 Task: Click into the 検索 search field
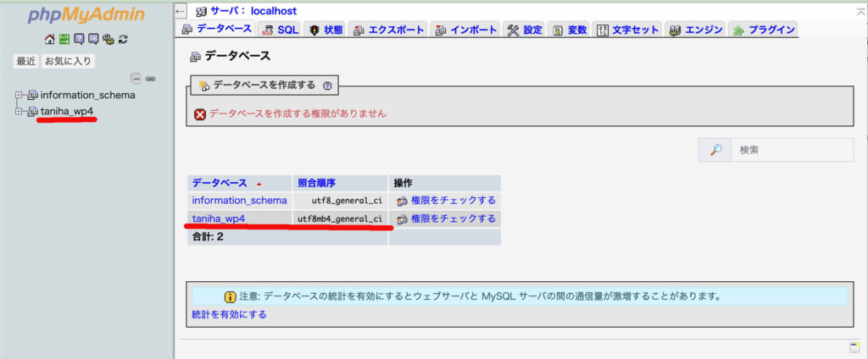click(793, 150)
